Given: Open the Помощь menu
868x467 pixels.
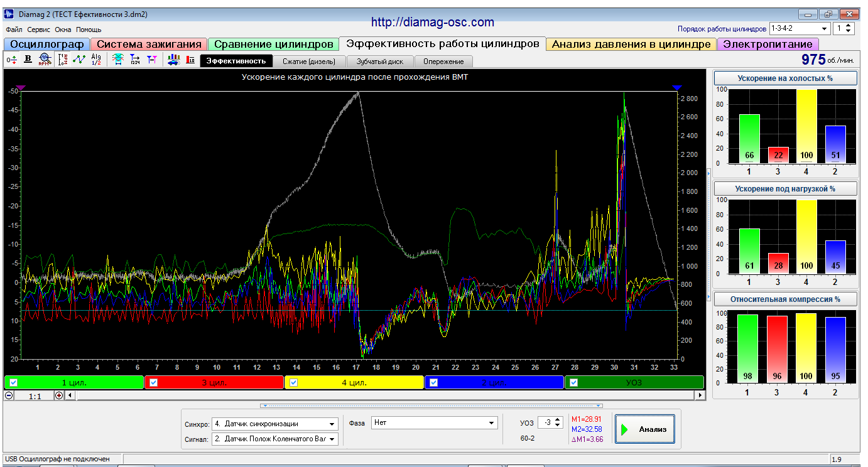Looking at the screenshot, I should click(x=89, y=30).
